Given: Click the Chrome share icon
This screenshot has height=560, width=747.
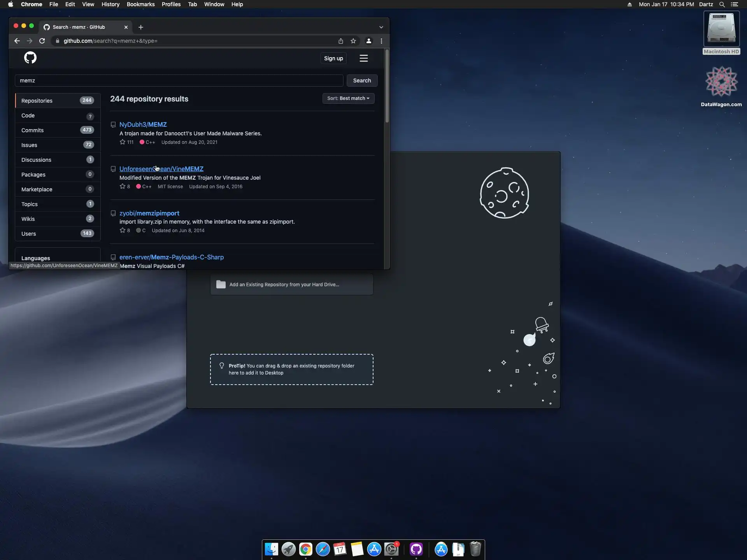Looking at the screenshot, I should pos(340,41).
